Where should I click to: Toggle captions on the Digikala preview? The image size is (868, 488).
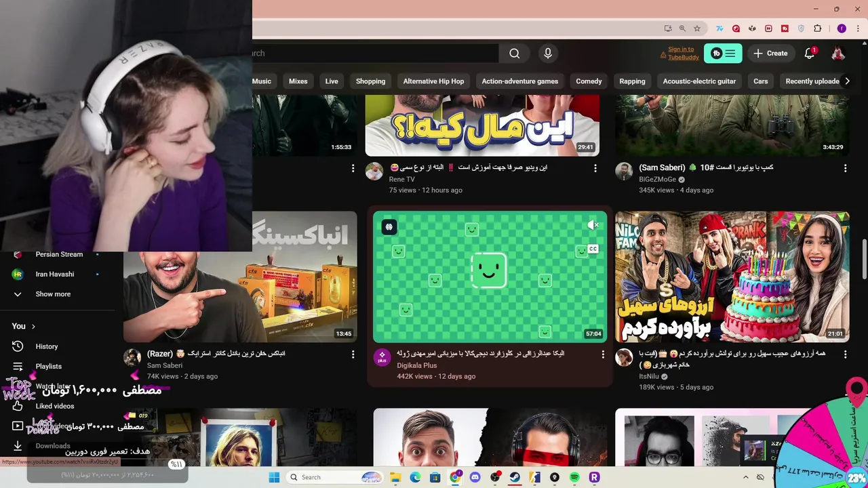point(593,249)
